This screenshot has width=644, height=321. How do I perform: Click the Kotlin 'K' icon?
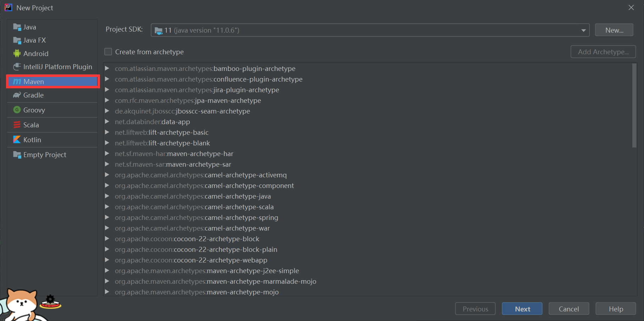[x=17, y=140]
